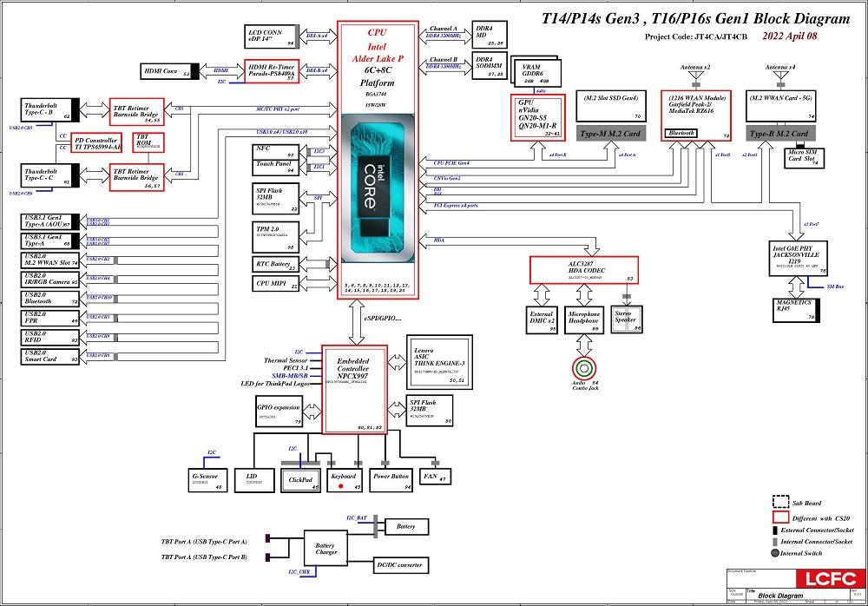The image size is (868, 606).
Task: Click the USB2.0 IR/RGB Camera block
Action: 49,280
